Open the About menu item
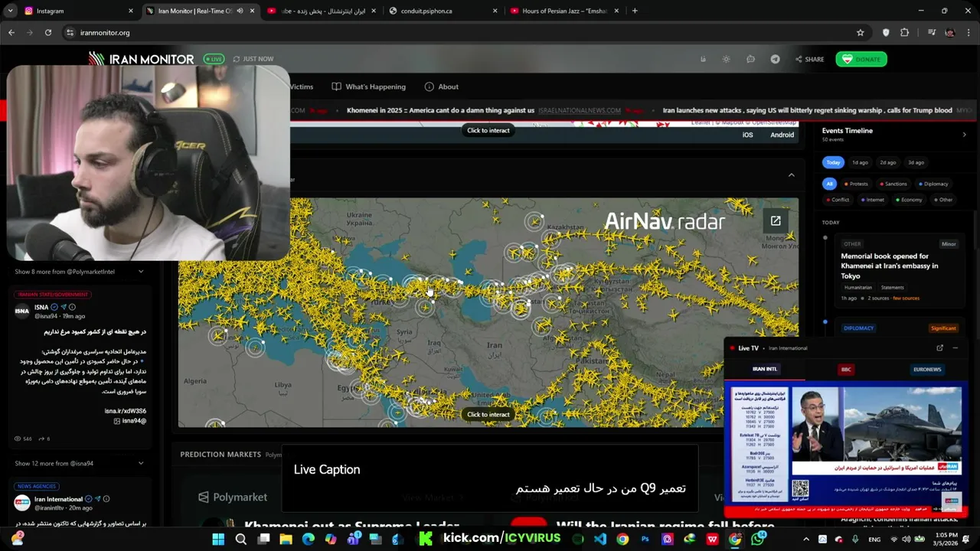This screenshot has height=551, width=980. [x=441, y=86]
